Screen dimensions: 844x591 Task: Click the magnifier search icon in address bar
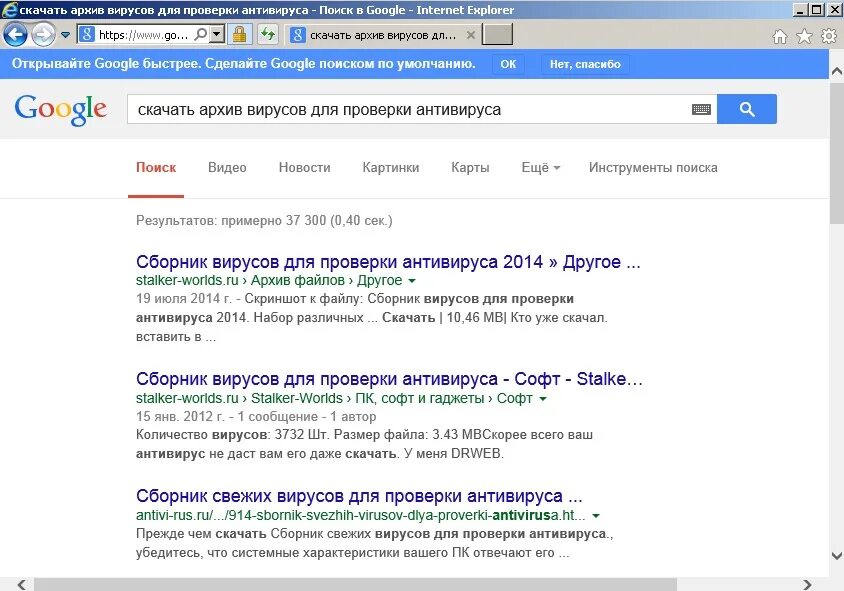click(200, 35)
